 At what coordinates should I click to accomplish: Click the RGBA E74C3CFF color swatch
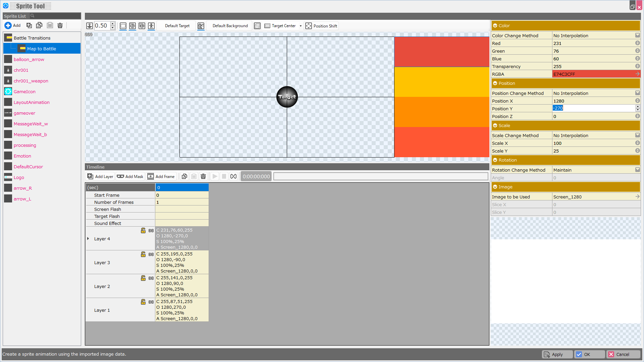pyautogui.click(x=594, y=74)
